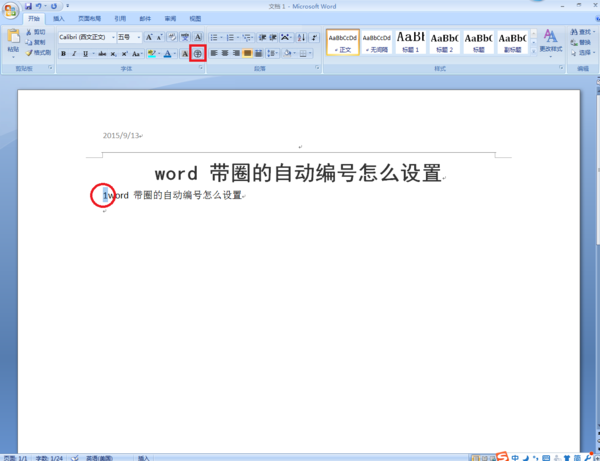Image resolution: width=600 pixels, height=461 pixels.
Task: Toggle italic formatting
Action: [x=74, y=54]
